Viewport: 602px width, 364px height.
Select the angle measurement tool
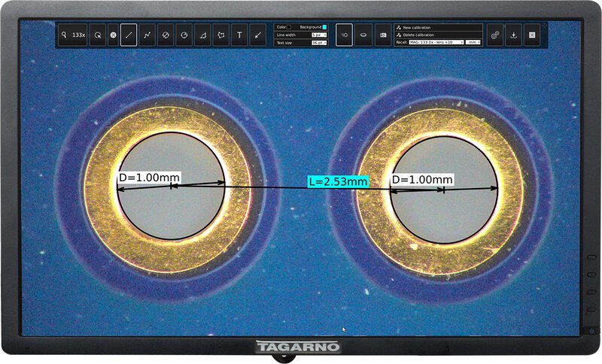point(202,35)
